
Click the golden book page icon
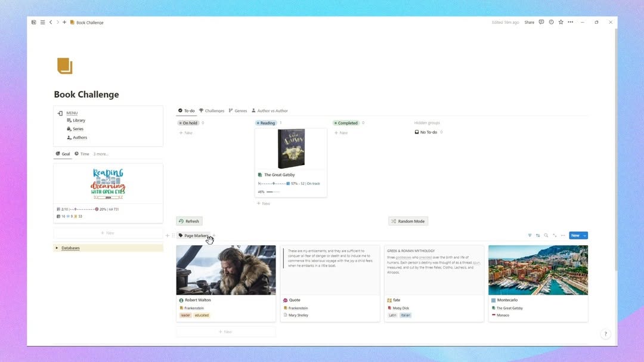coord(64,66)
